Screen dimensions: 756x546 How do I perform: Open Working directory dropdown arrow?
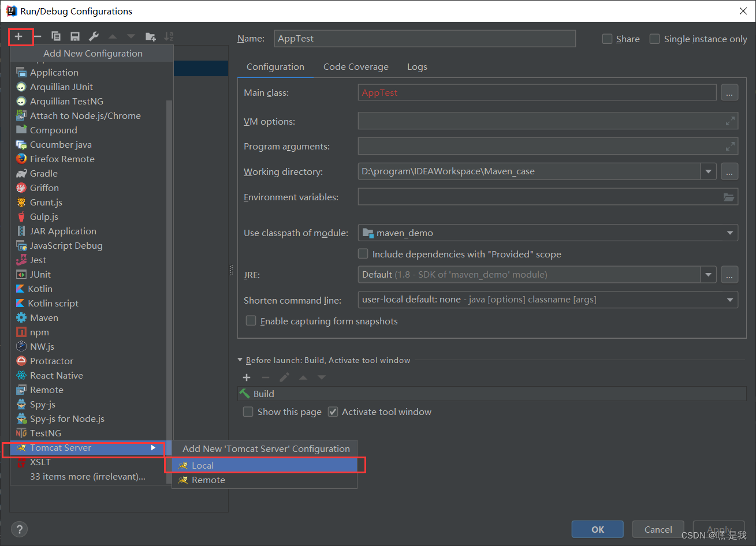[x=709, y=171]
